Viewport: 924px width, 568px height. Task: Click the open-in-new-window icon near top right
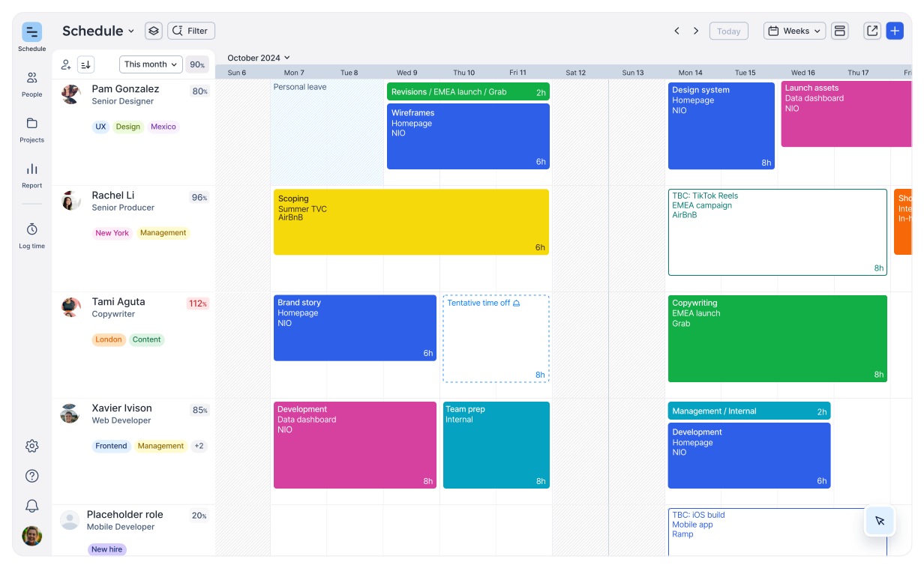coord(871,30)
